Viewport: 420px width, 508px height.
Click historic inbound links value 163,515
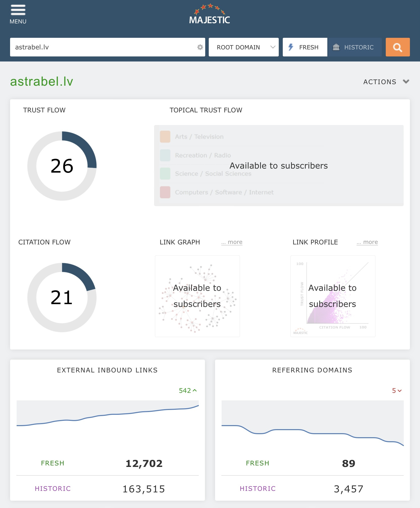(x=144, y=489)
